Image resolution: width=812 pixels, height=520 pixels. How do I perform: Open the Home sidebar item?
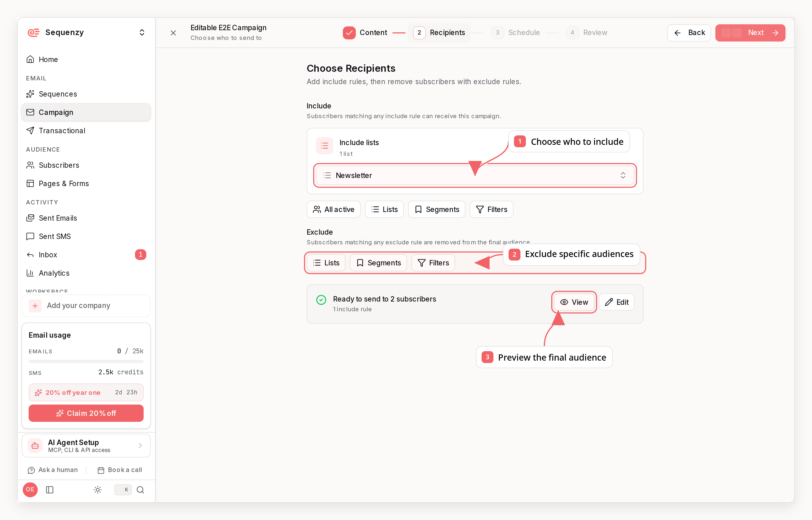[86, 59]
